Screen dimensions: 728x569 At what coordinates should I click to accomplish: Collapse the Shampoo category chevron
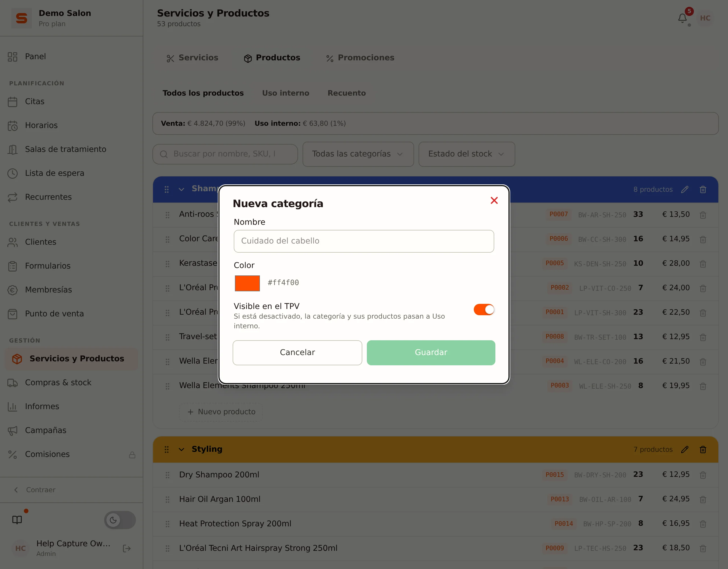point(181,189)
